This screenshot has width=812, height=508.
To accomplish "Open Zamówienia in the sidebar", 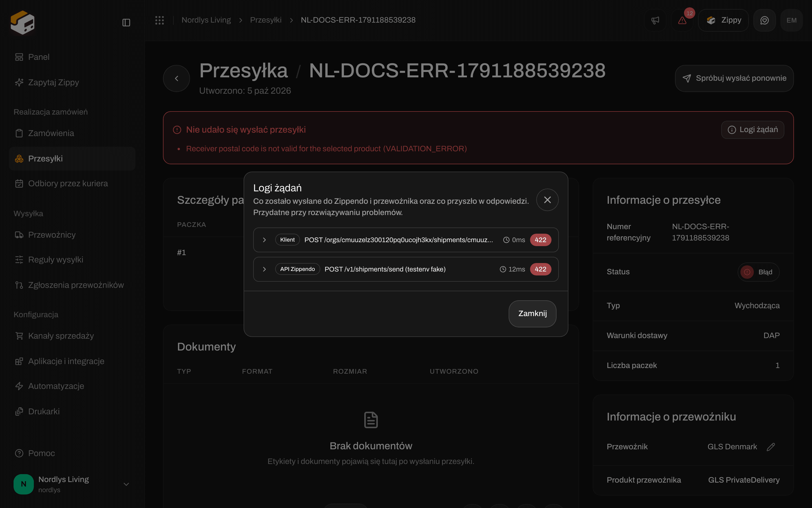I will (x=72, y=133).
